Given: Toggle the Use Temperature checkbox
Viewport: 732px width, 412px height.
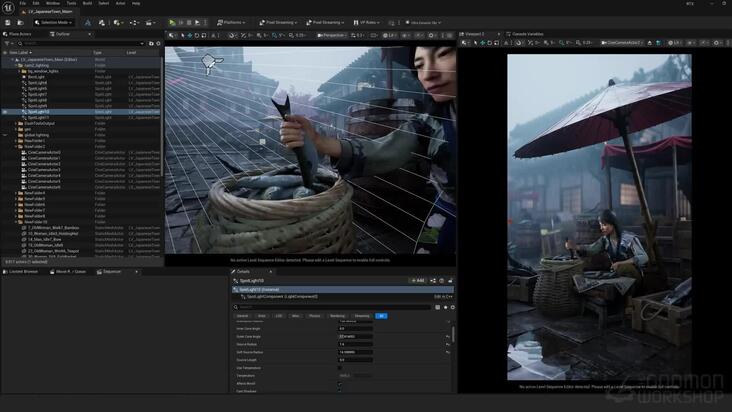Looking at the screenshot, I should (340, 368).
